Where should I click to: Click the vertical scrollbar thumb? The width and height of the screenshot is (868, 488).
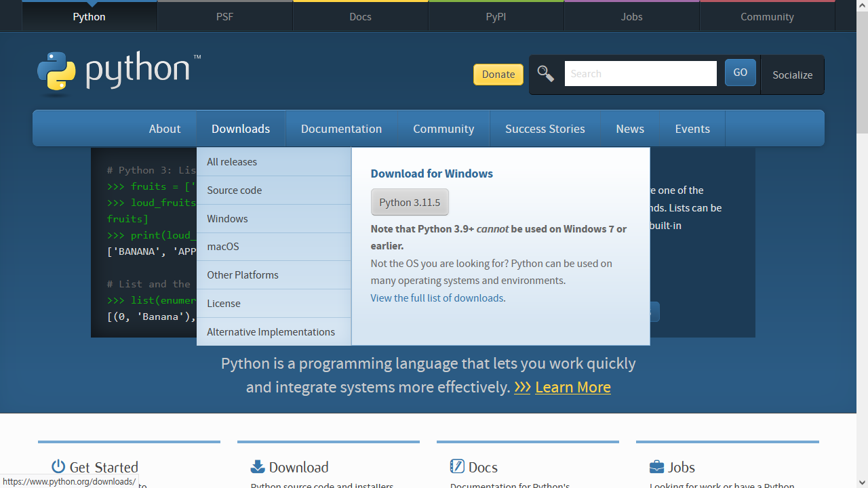click(862, 73)
